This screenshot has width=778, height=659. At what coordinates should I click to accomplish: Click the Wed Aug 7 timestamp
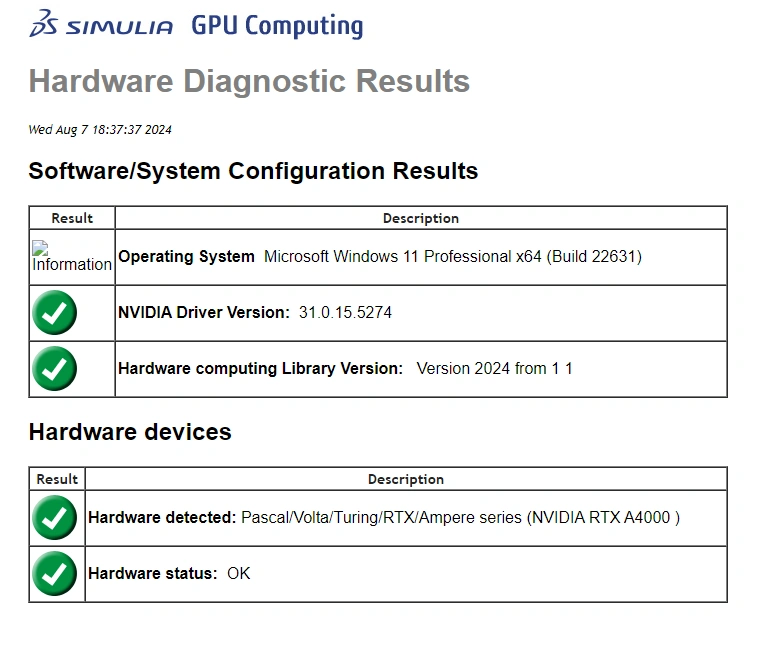100,130
